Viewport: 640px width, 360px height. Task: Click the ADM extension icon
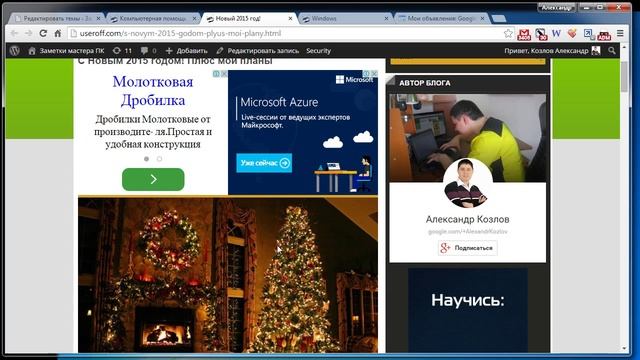pyautogui.click(x=604, y=34)
